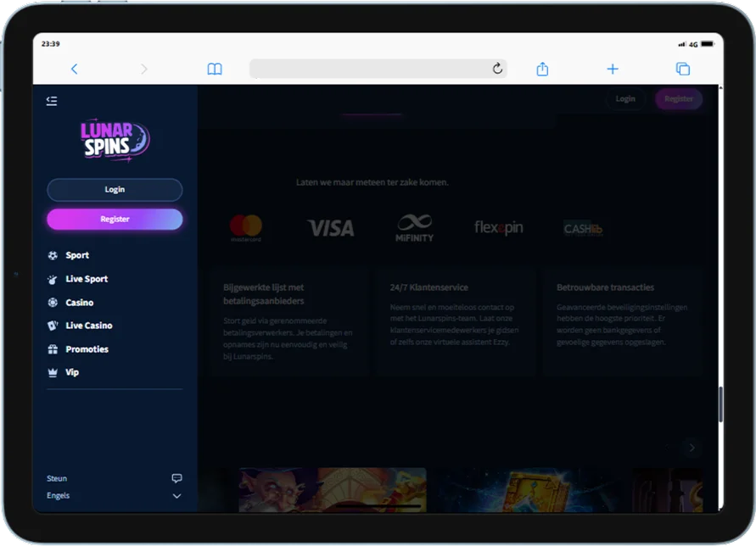Click the sidebar Login button
The height and width of the screenshot is (546, 756).
tap(115, 189)
